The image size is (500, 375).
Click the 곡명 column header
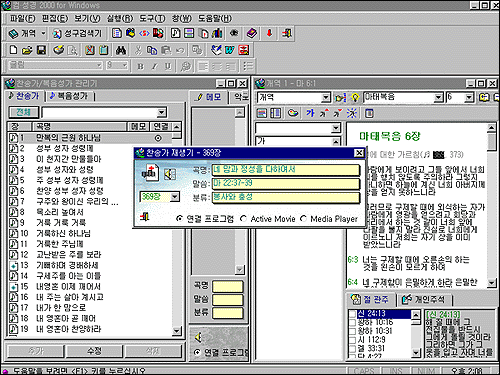pos(80,126)
